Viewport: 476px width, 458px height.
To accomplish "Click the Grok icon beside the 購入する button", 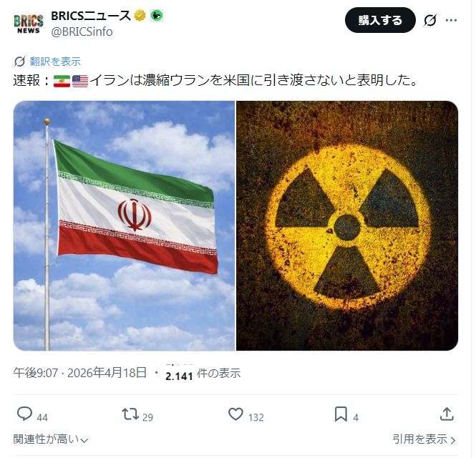I will (x=430, y=20).
